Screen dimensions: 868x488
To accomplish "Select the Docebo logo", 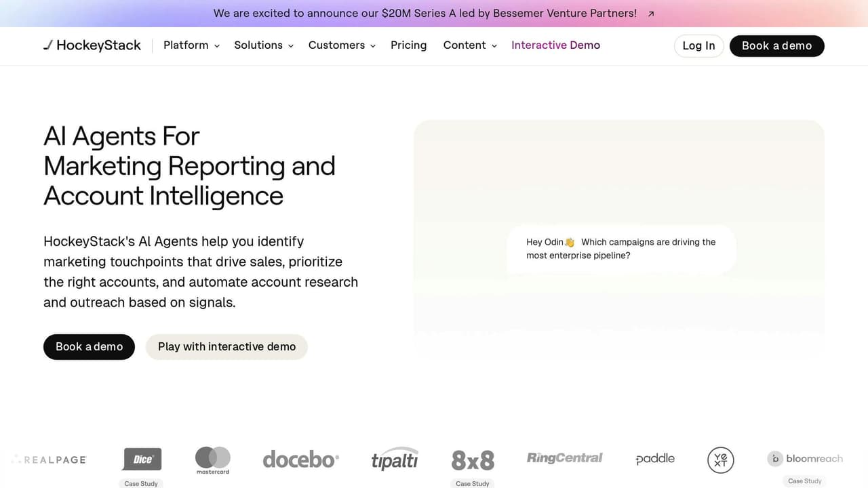I will tap(300, 460).
